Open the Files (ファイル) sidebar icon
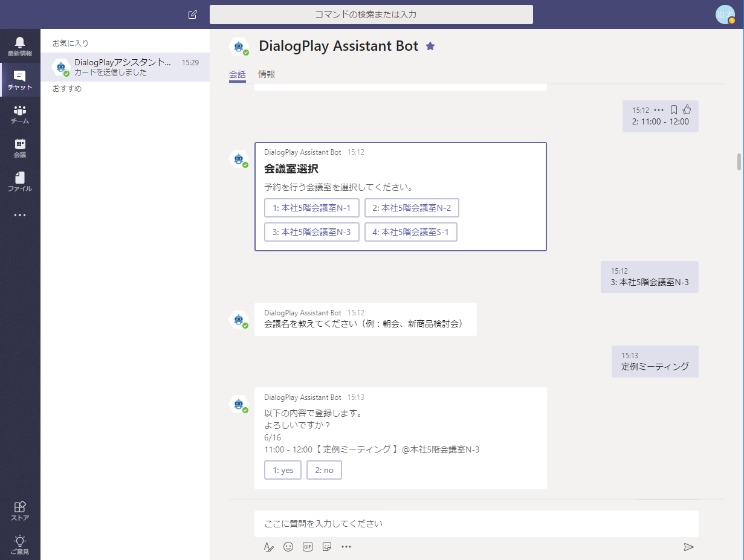 [20, 181]
